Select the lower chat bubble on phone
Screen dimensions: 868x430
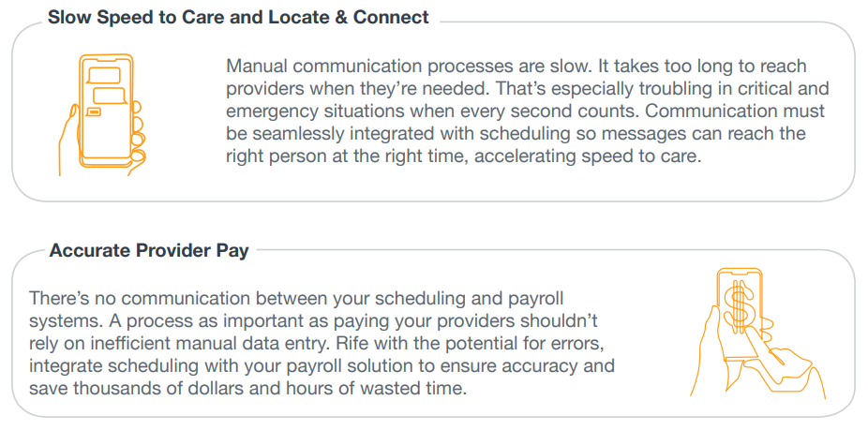tap(111, 96)
